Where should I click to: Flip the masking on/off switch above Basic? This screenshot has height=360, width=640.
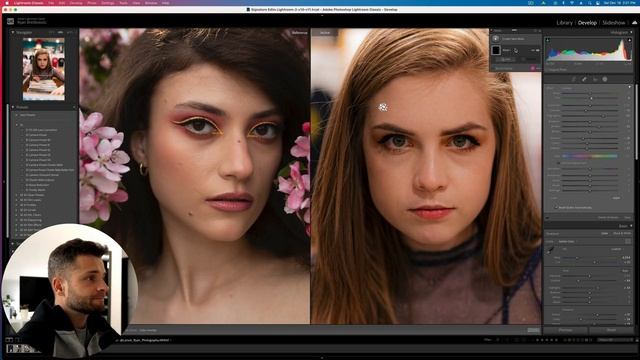[x=547, y=218]
